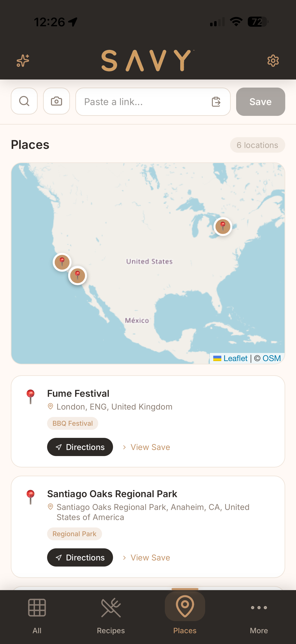Tap the sparkle AI icon in header
296x644 pixels.
click(x=23, y=61)
